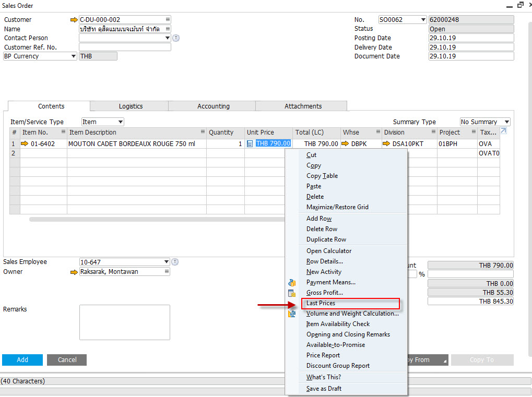
Task: Follow the link arrow next to item 01-6402
Action: [25, 144]
